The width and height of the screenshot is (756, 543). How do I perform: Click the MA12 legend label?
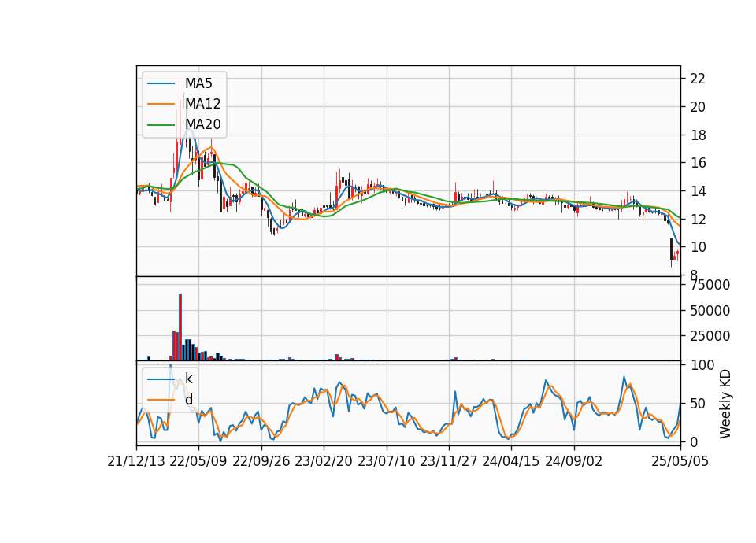203,104
